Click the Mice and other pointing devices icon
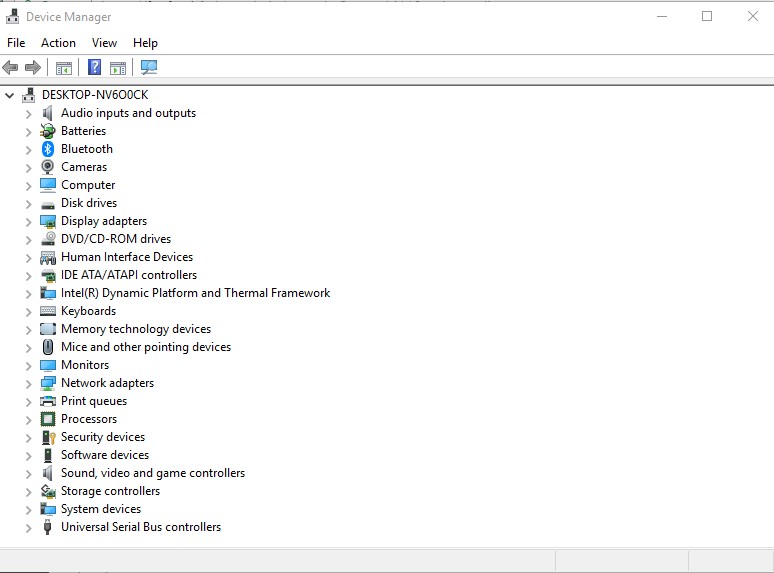774x573 pixels. click(x=48, y=347)
